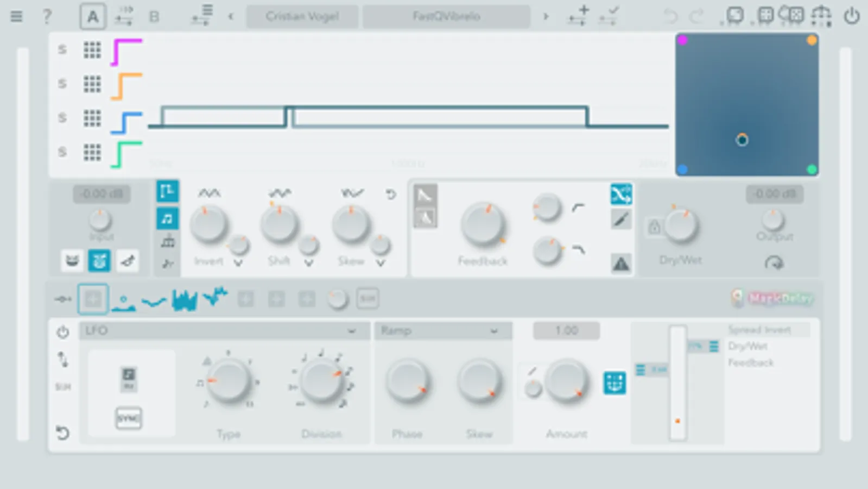The height and width of the screenshot is (489, 868).
Task: Click the input gain dB value field
Action: [x=102, y=194]
